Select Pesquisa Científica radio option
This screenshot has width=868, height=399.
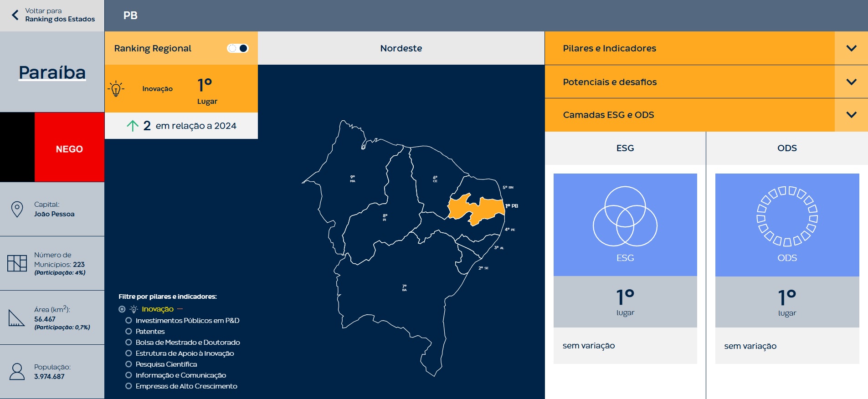pos(128,364)
